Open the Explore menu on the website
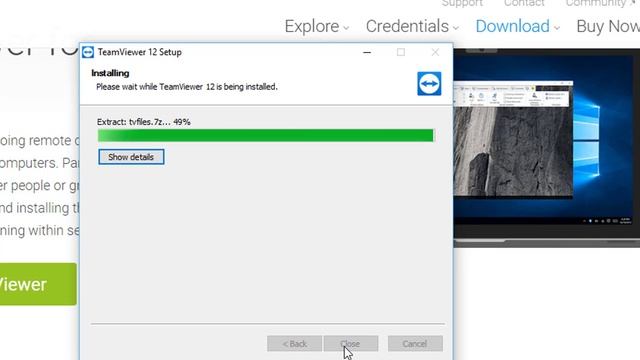Screen dimensions: 640x360 coord(317,27)
